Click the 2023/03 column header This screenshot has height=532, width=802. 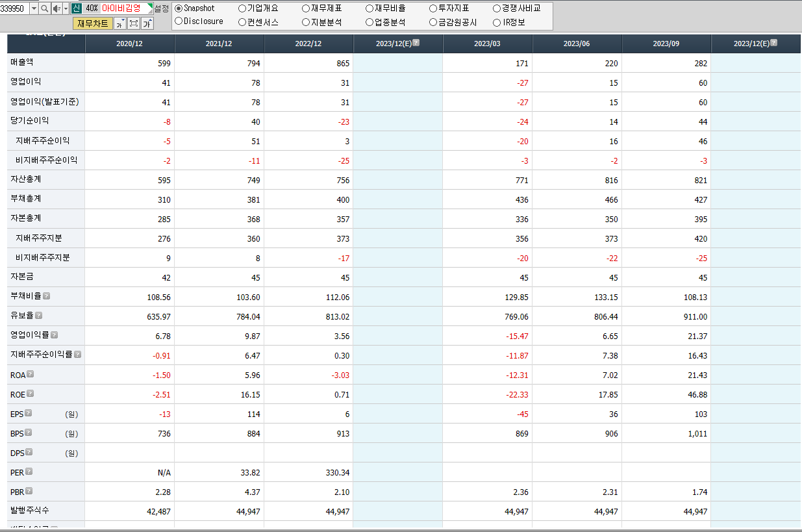tap(487, 44)
